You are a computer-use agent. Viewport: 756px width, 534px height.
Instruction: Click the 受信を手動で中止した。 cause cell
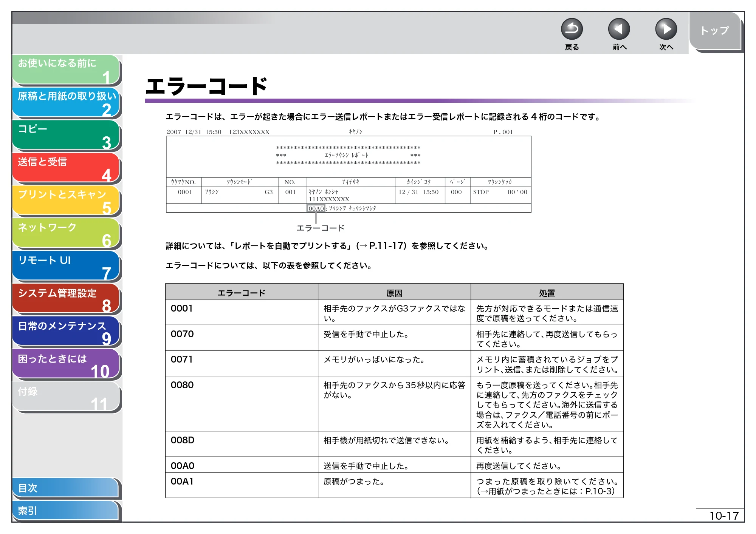click(x=394, y=338)
